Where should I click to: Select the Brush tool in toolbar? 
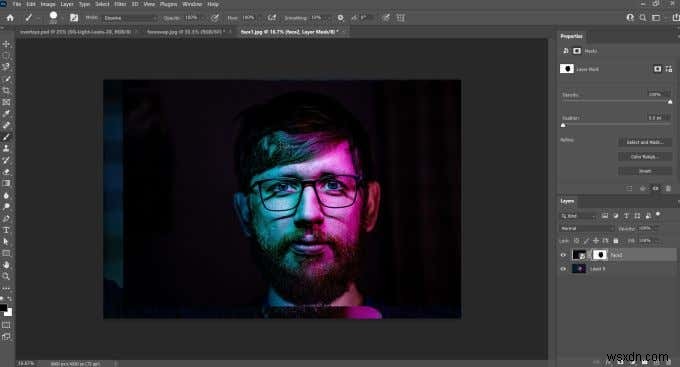(6, 137)
